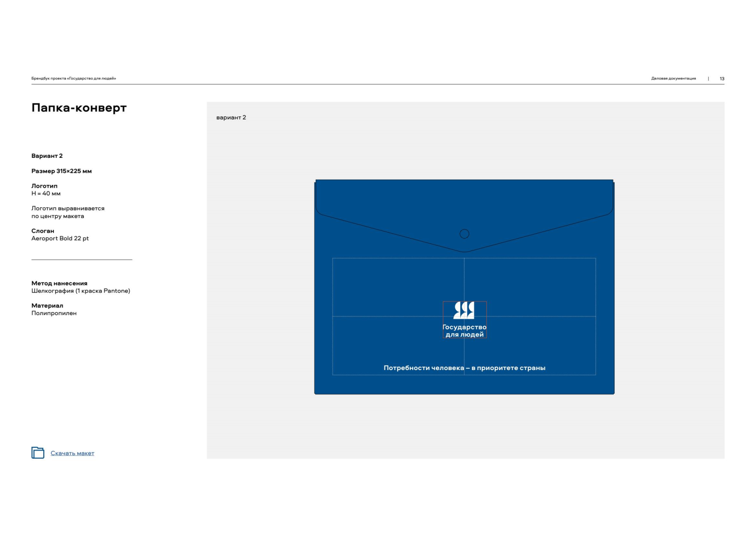This screenshot has height=535, width=756.
Task: Click the H = 40 мм logo height text
Action: pyautogui.click(x=46, y=193)
